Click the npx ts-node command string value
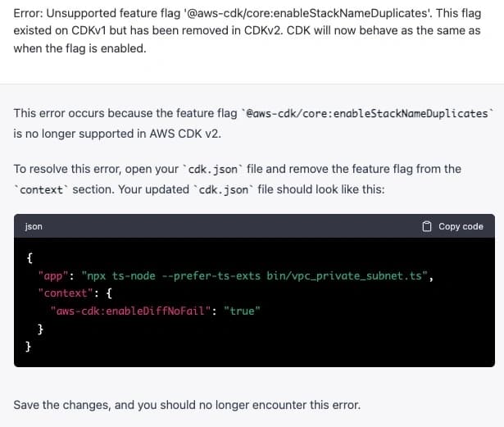This screenshot has width=504, height=427. pos(254,275)
